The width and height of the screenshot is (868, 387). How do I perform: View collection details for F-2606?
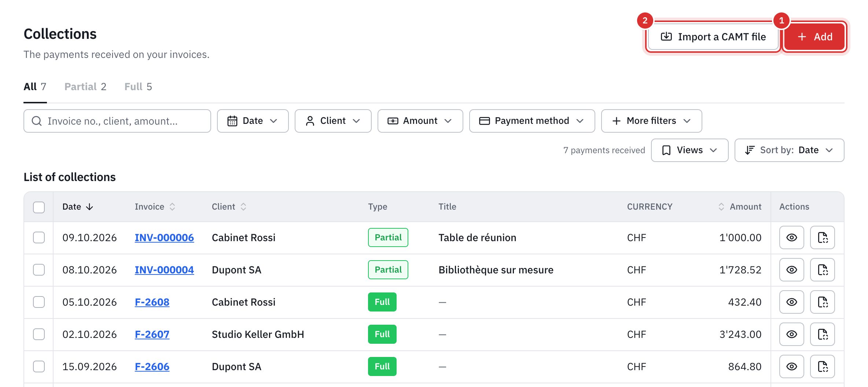[791, 366]
